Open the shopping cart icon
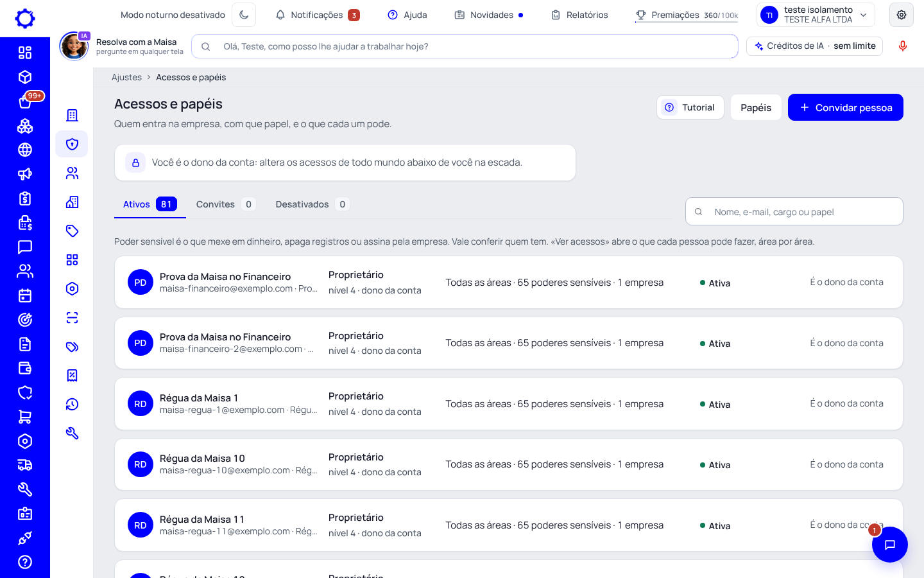Screen dimensions: 924x578 pos(25,417)
